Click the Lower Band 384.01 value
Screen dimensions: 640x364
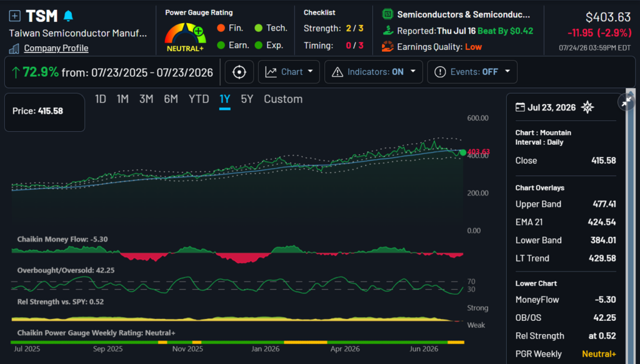click(x=603, y=240)
